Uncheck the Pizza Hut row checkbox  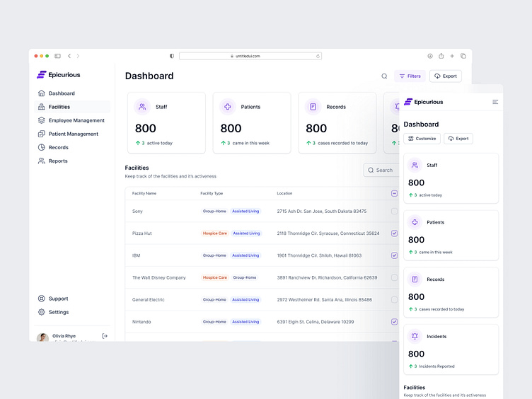[x=394, y=233]
